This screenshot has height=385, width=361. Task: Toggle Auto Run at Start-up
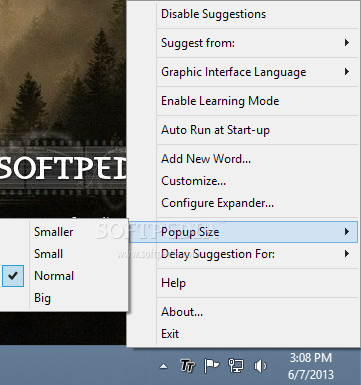243,130
